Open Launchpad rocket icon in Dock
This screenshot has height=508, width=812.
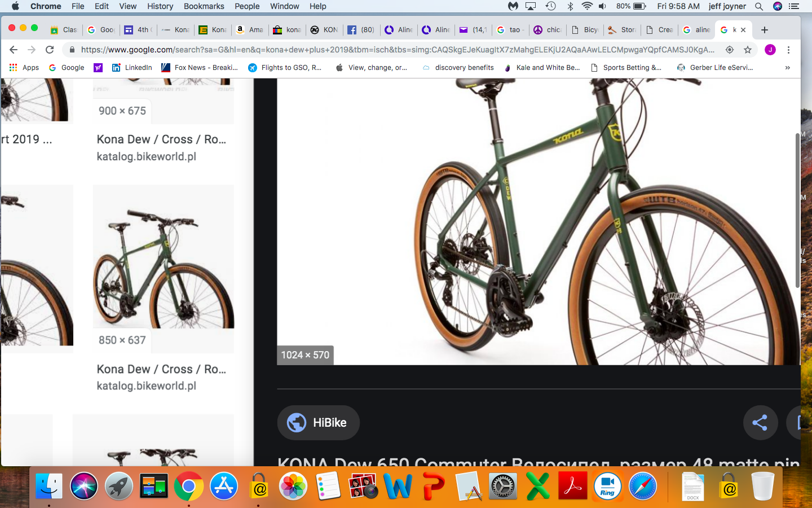(119, 486)
